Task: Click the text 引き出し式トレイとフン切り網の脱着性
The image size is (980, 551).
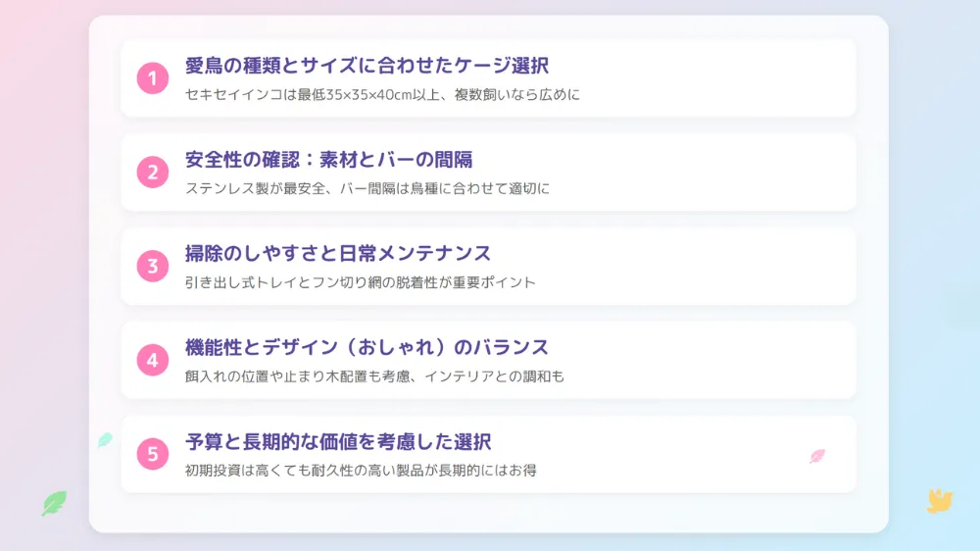Action: tap(312, 282)
